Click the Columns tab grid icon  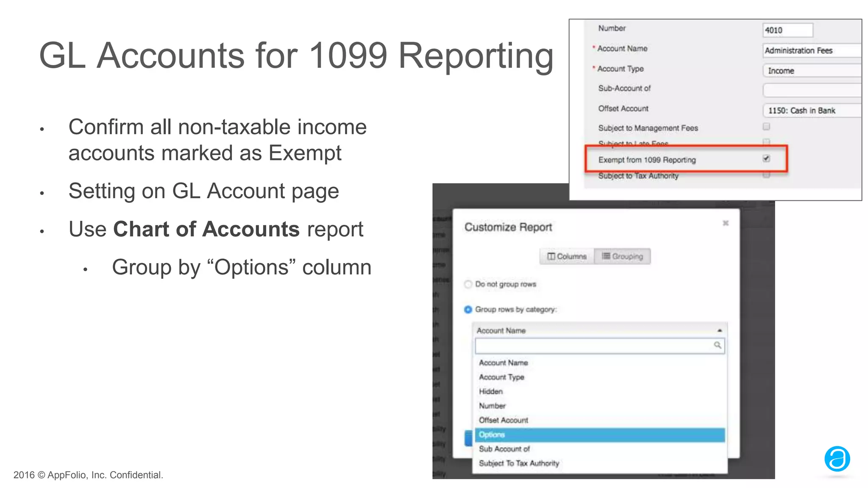551,256
